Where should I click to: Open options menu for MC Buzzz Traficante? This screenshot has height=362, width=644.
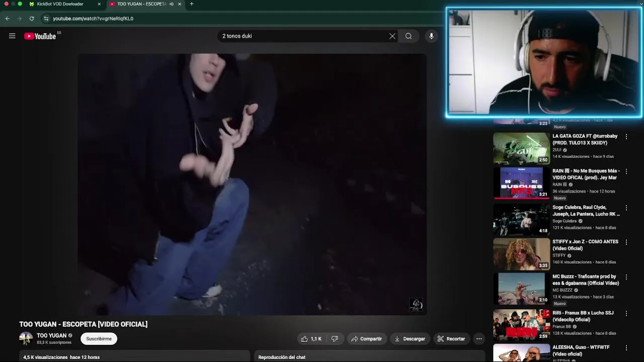click(x=626, y=277)
